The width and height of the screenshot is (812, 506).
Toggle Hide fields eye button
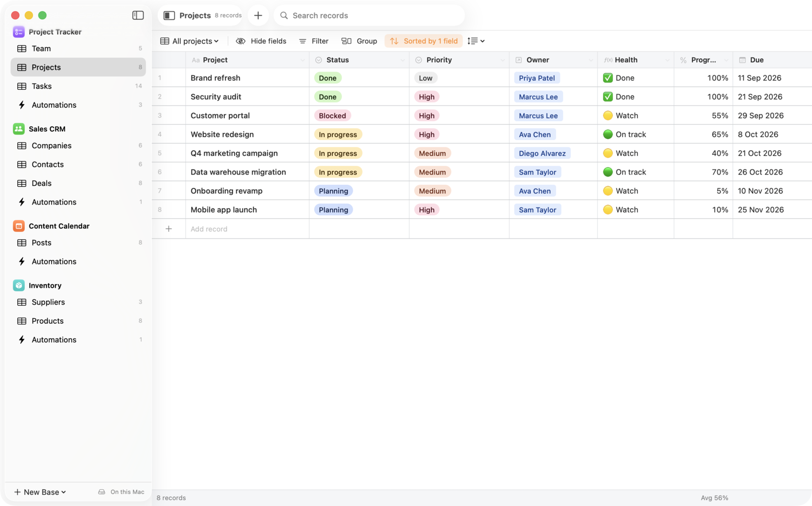261,41
